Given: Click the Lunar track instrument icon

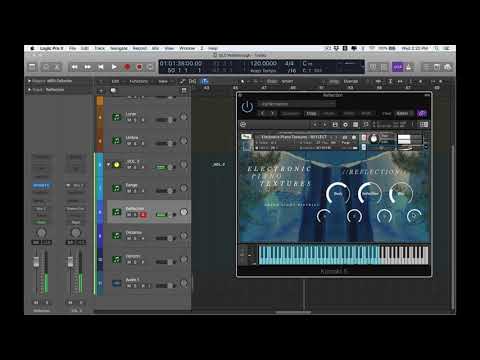Looking at the screenshot, I should coord(116,117).
